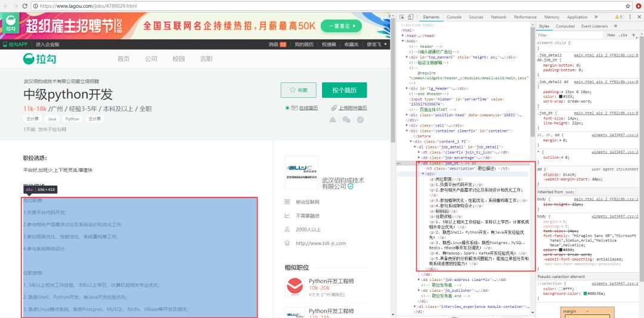Click the 进入企业版 link
Screen dimensions: 644x318
[47, 44]
